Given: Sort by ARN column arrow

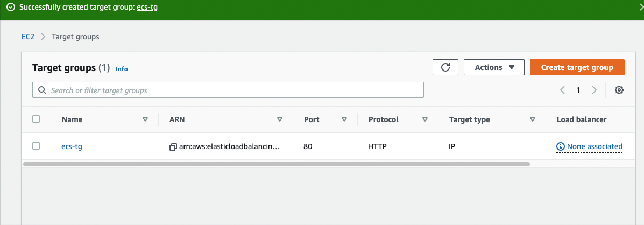Looking at the screenshot, I should (280, 119).
